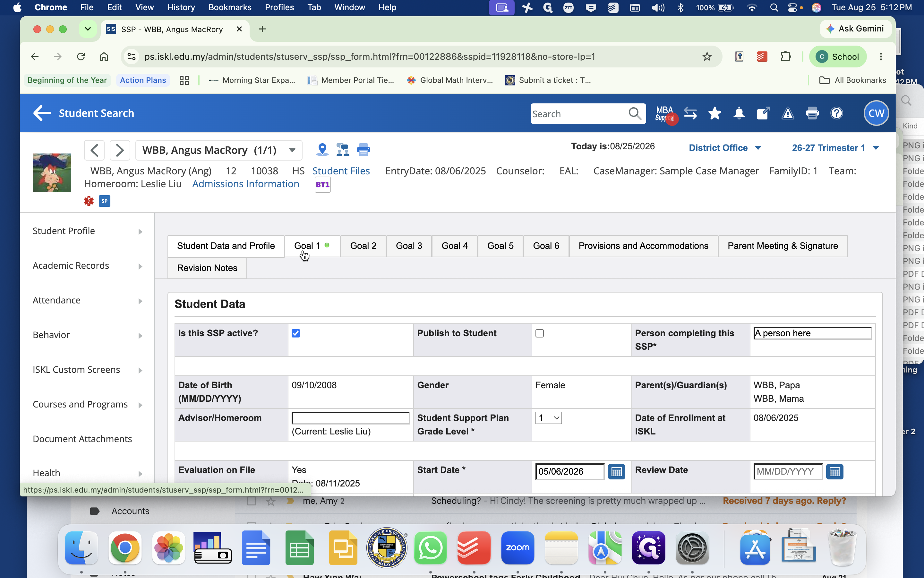Click the Review Date input field
Viewport: 924px width, 578px height.
[x=788, y=472]
